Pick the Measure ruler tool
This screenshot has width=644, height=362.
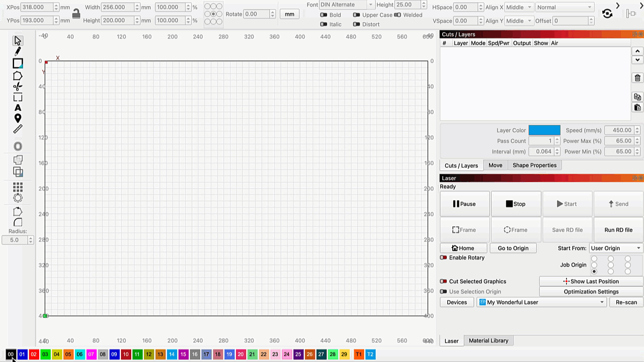[x=18, y=129]
